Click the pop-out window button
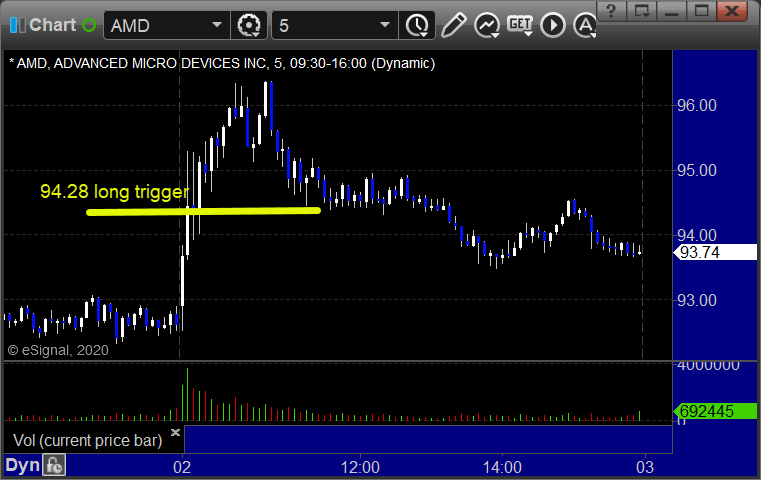761x480 pixels. (x=641, y=11)
